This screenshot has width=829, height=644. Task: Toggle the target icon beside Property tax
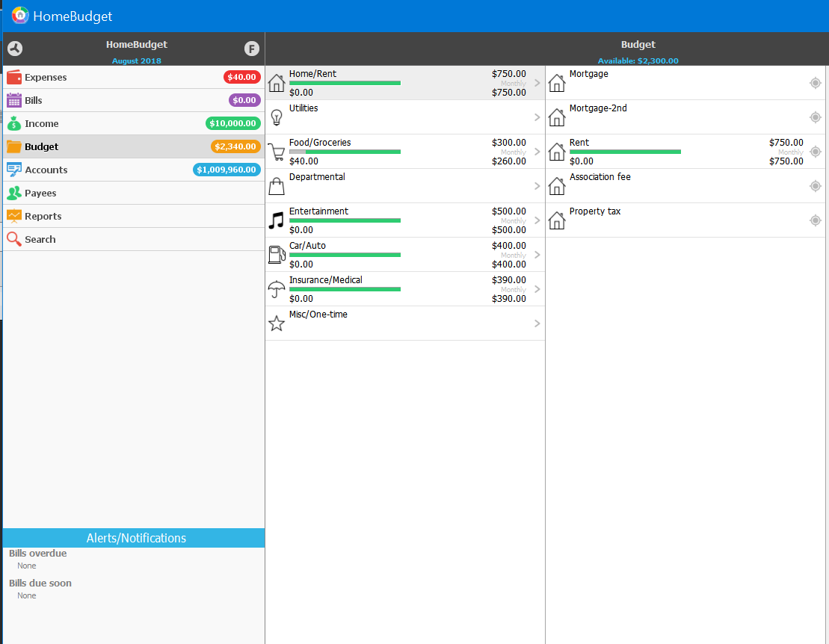pos(815,220)
